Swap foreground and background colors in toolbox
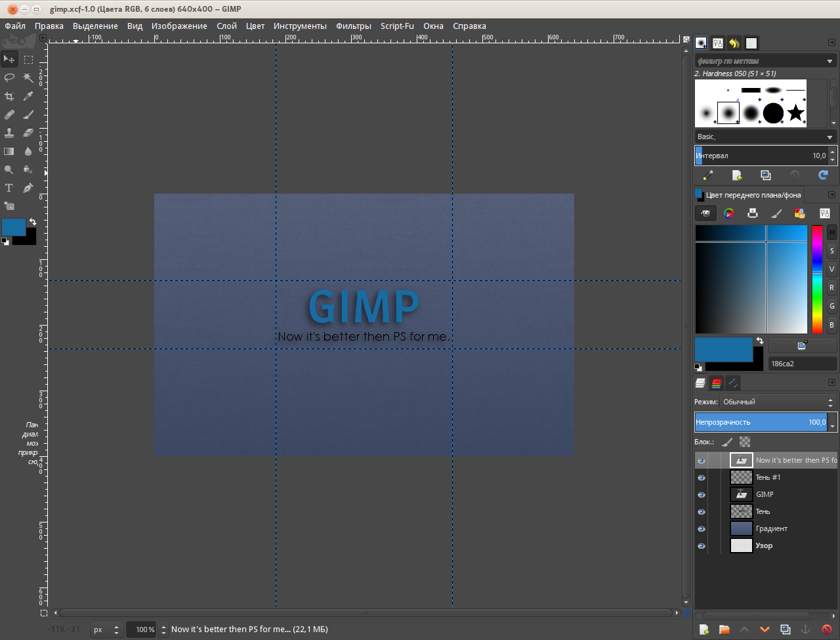Screen dimensions: 840x640 coord(33,222)
